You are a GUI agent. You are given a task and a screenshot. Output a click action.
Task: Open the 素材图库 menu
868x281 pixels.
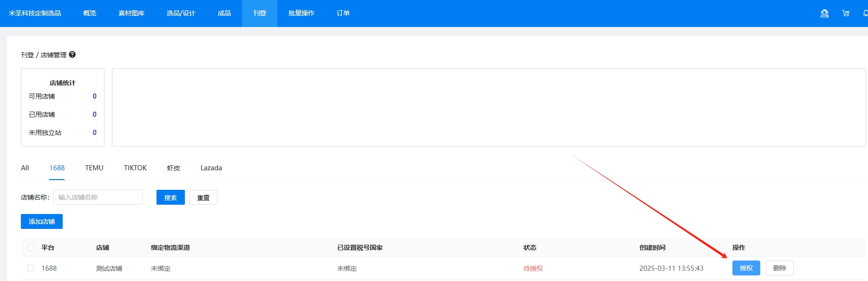pyautogui.click(x=131, y=13)
